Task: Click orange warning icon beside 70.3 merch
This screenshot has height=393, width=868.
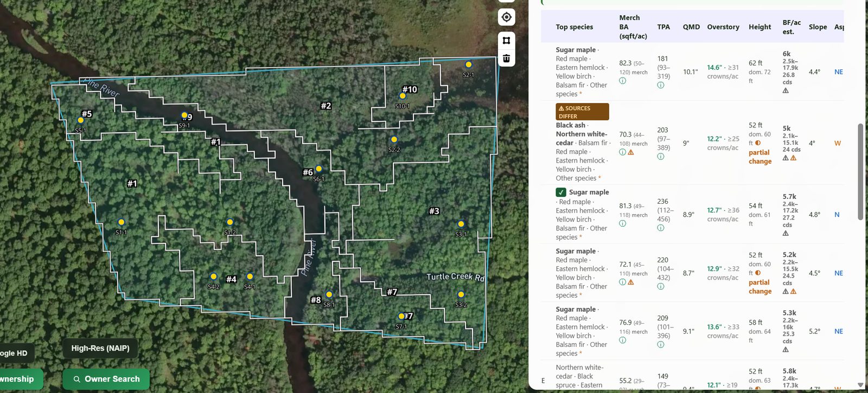Action: pos(631,152)
